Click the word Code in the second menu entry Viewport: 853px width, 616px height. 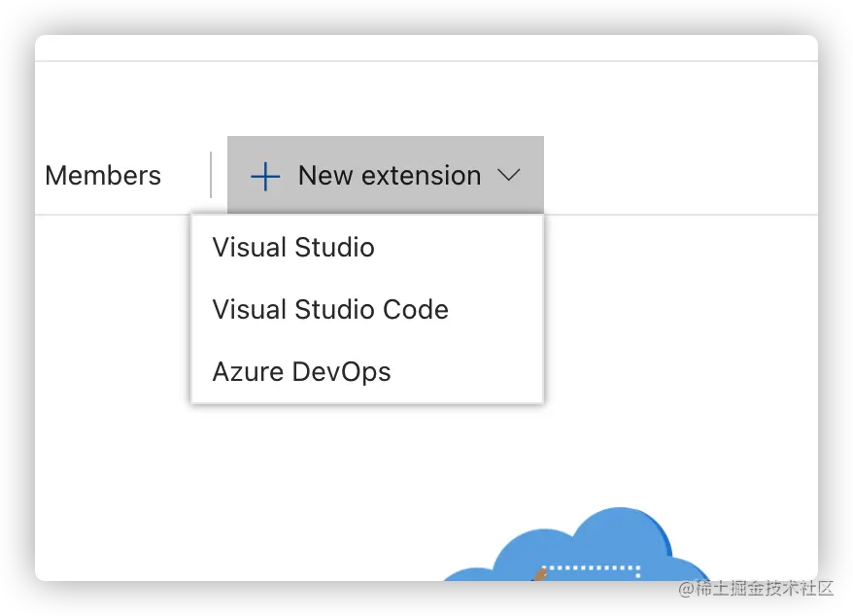pyautogui.click(x=414, y=309)
